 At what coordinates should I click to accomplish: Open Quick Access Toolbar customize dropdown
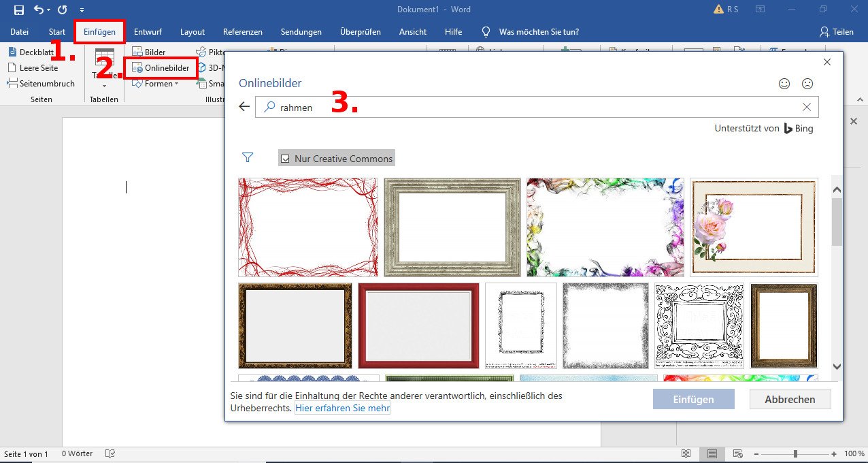[82, 10]
